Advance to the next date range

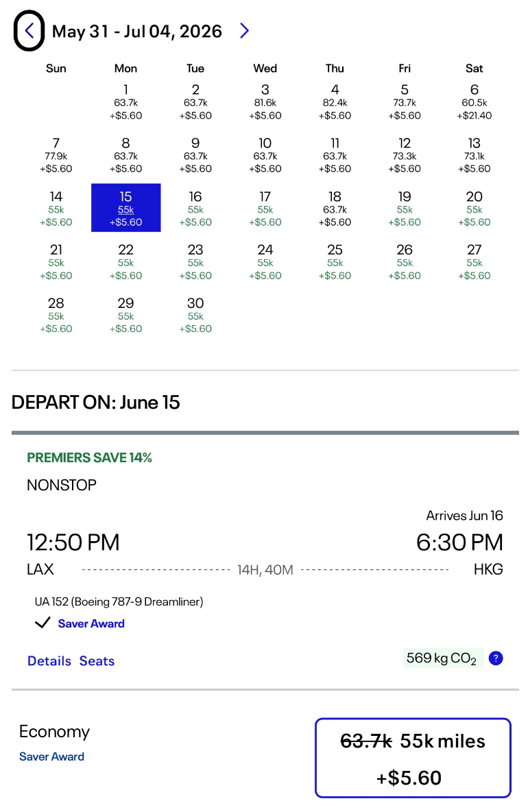245,31
